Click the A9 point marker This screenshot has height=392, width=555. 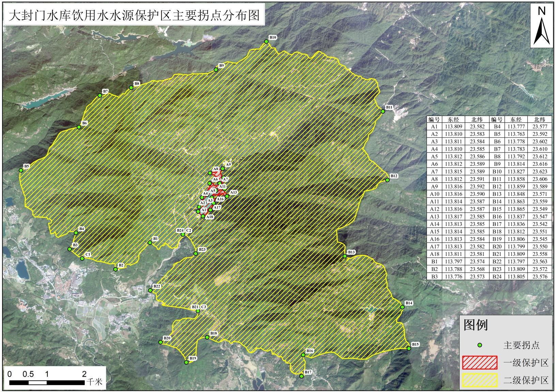(223, 168)
